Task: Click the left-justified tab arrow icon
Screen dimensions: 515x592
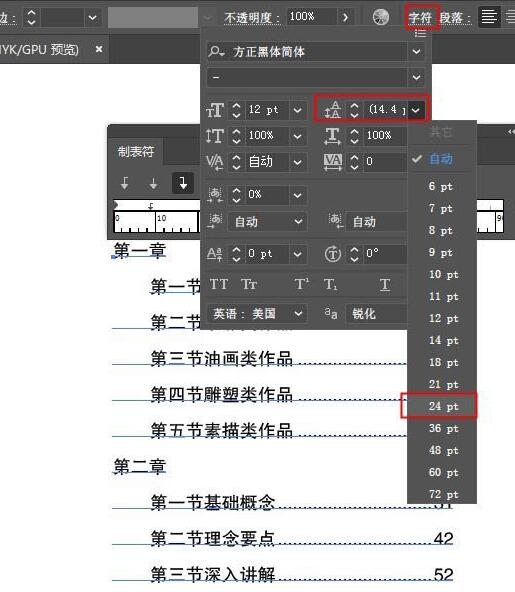Action: 125,183
